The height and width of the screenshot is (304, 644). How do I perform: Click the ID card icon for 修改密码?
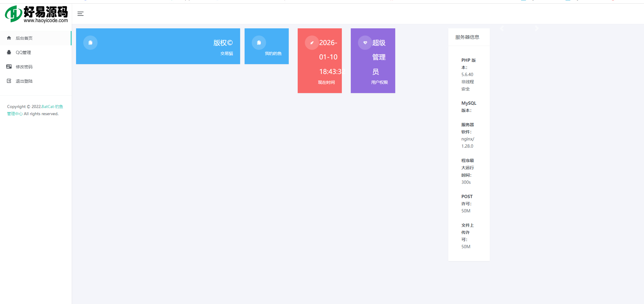(x=9, y=67)
